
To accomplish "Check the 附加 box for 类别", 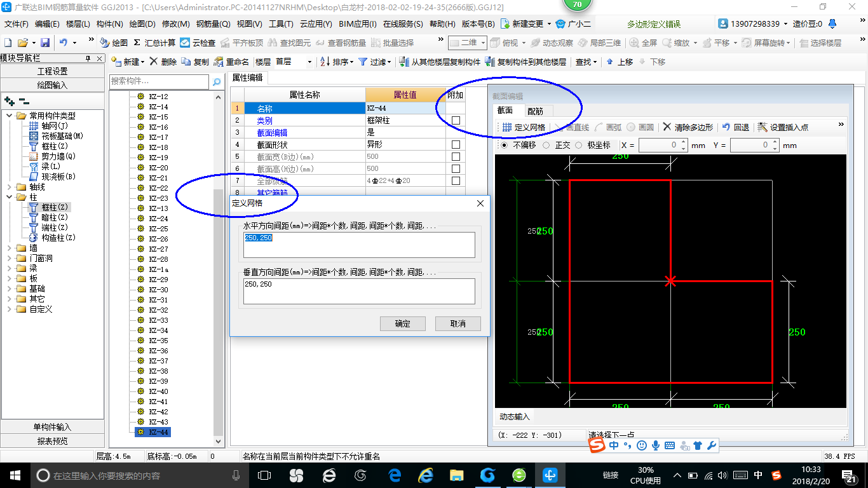I will point(456,120).
